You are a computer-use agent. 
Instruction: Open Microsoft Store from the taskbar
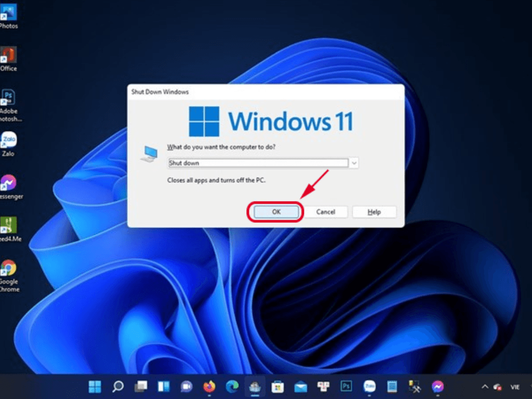pyautogui.click(x=277, y=387)
